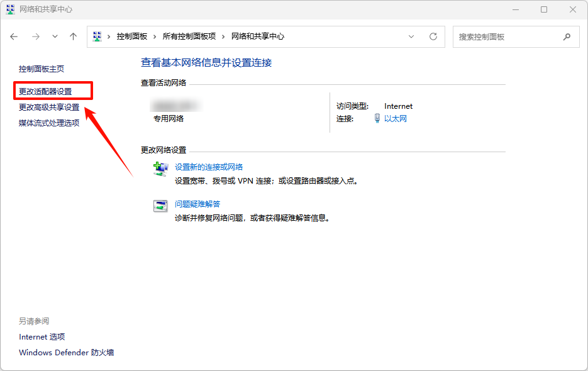
Task: Open the 以太网 connection details
Action: click(x=396, y=118)
